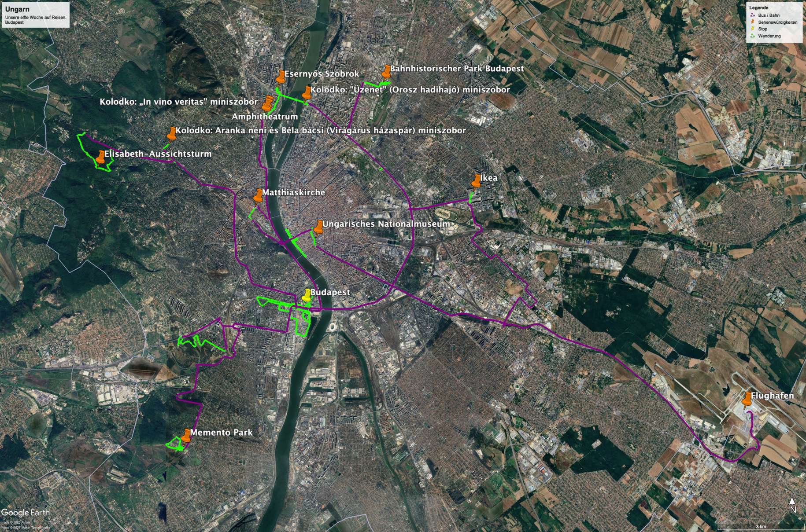Select the Ungarisches Nationalmuseum pin
Viewport: 806px width, 532px height.
[x=318, y=227]
